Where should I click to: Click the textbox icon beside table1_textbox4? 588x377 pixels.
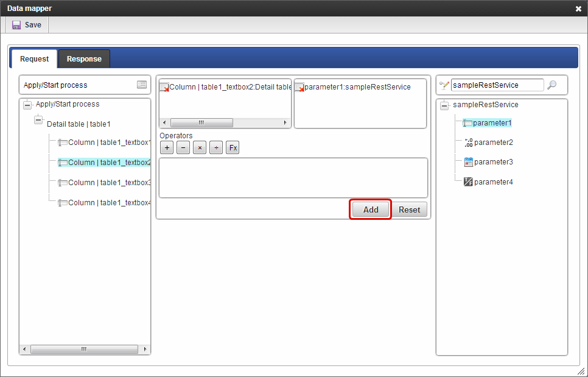63,203
